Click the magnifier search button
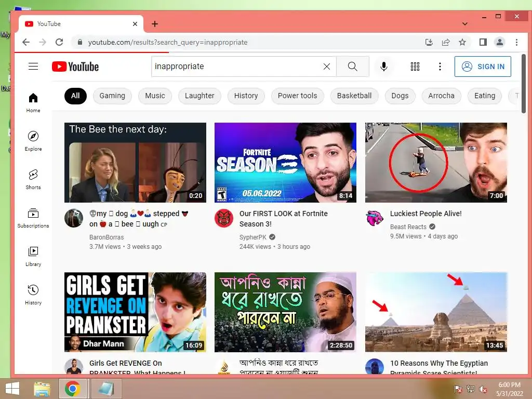 (353, 66)
